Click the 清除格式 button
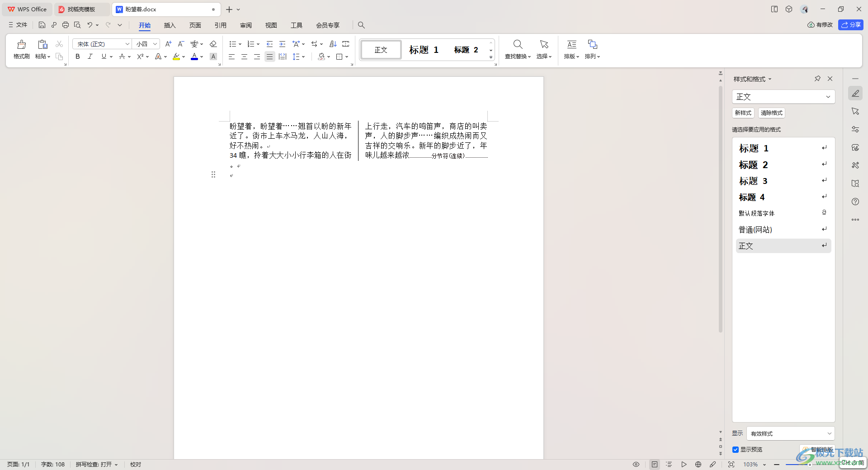The width and height of the screenshot is (868, 470). click(x=771, y=113)
